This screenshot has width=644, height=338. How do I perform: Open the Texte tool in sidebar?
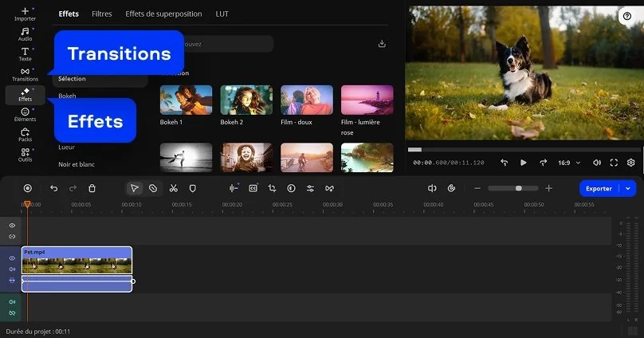25,54
